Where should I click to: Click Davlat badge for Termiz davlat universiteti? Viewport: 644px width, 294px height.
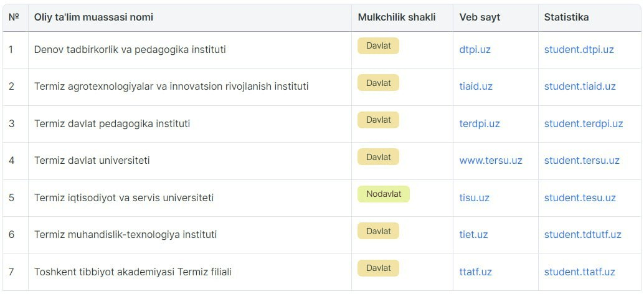pos(378,157)
